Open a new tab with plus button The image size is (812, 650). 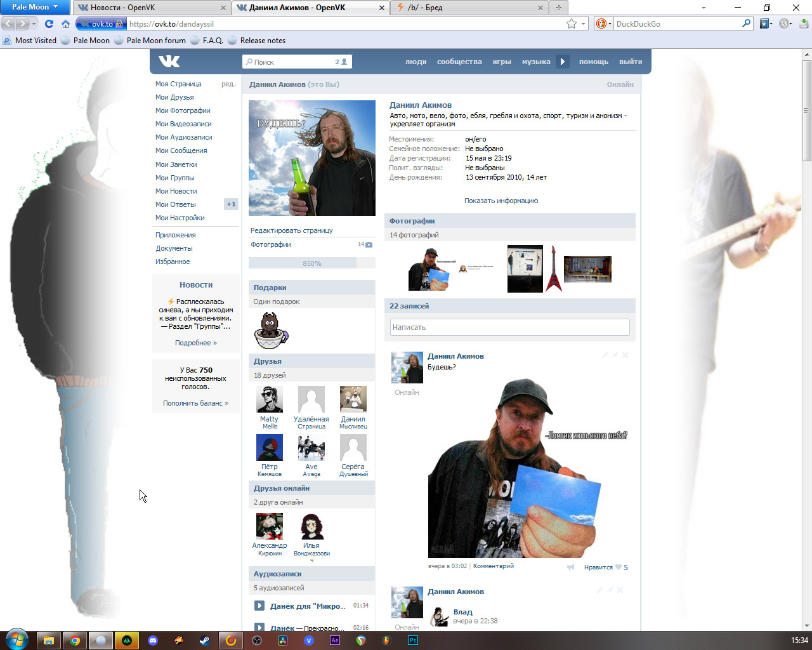[559, 8]
